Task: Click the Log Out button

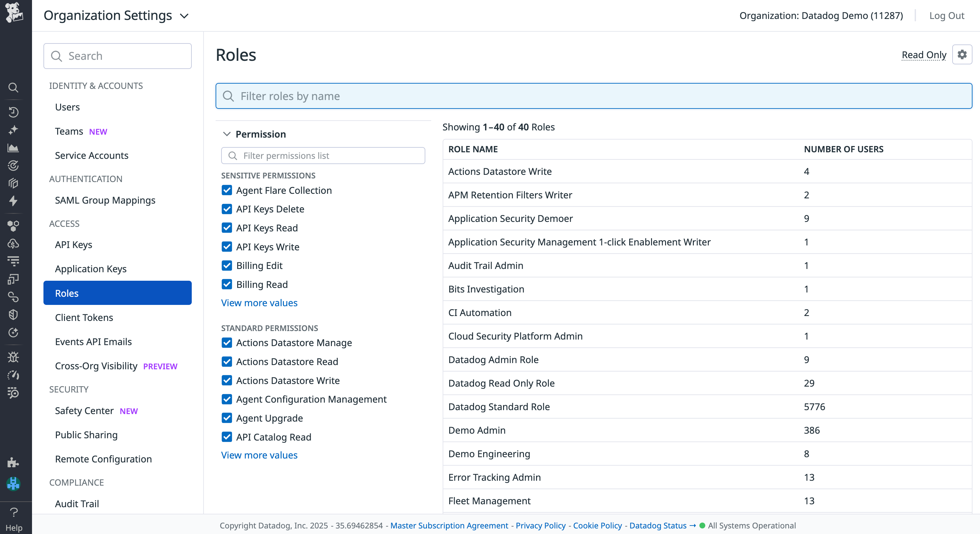Action: tap(947, 16)
